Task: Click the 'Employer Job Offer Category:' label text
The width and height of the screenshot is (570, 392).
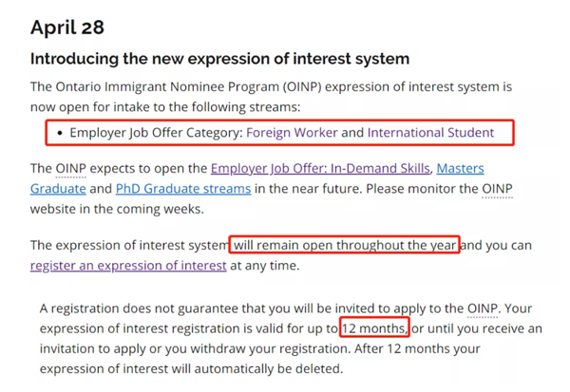Action: click(x=157, y=133)
